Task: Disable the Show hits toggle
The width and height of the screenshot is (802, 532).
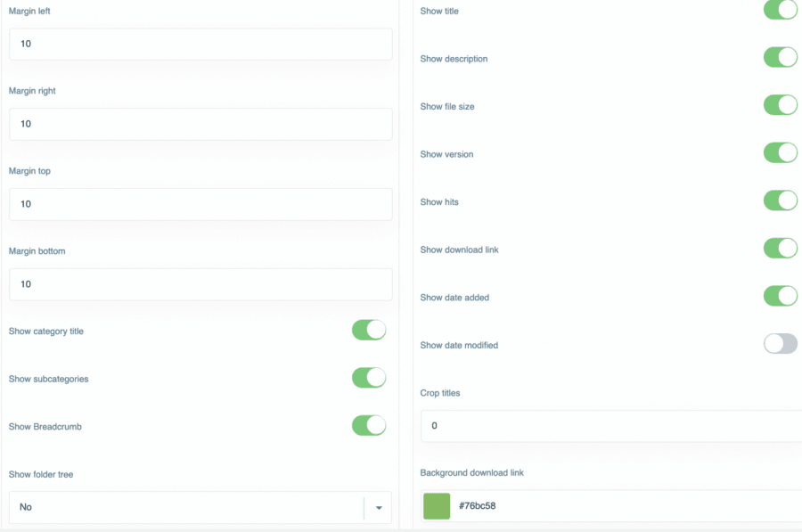Action: tap(780, 201)
